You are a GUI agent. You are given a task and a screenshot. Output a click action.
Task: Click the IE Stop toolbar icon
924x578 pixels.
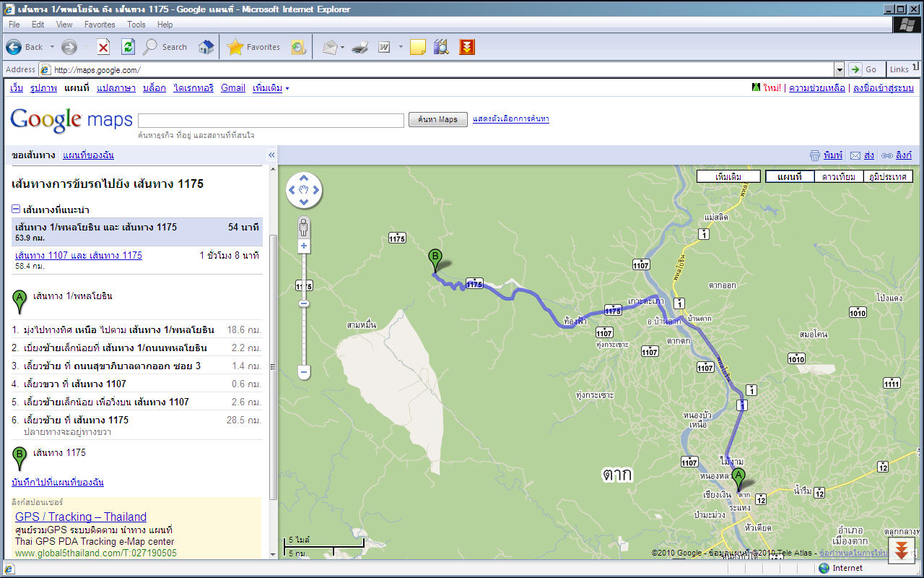pyautogui.click(x=103, y=47)
